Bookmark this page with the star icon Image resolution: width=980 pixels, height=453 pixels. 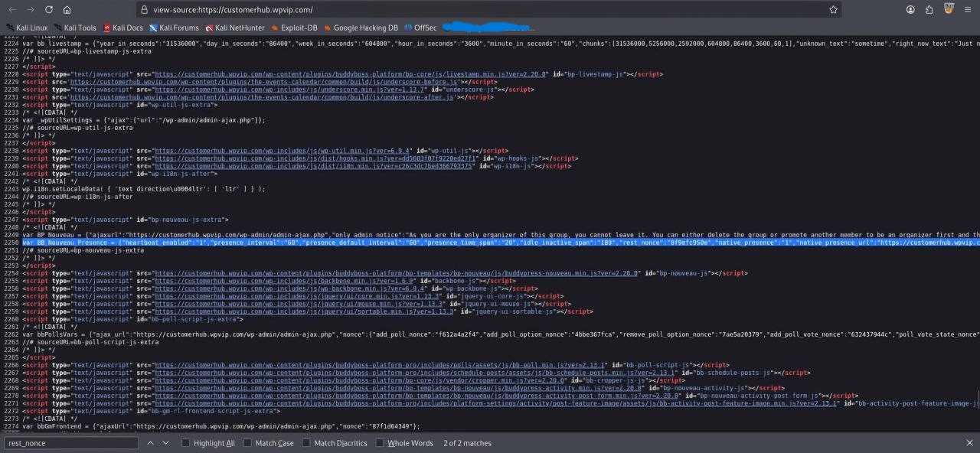coord(833,10)
